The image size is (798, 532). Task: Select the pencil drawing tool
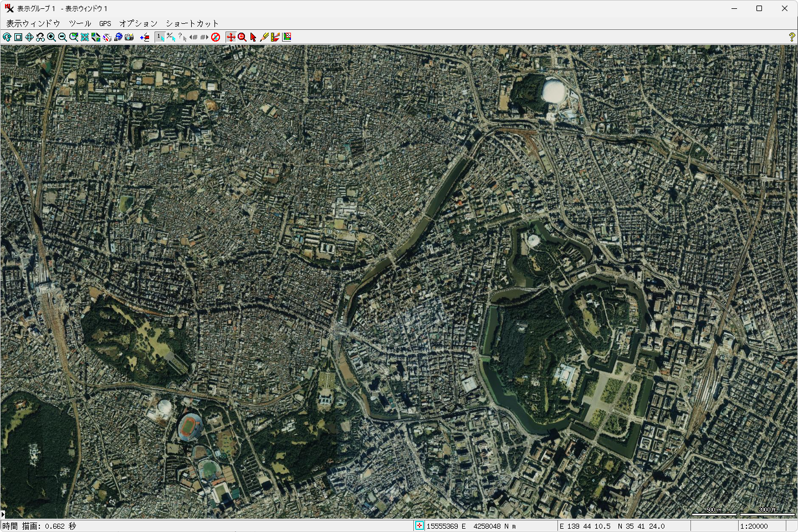pyautogui.click(x=264, y=37)
